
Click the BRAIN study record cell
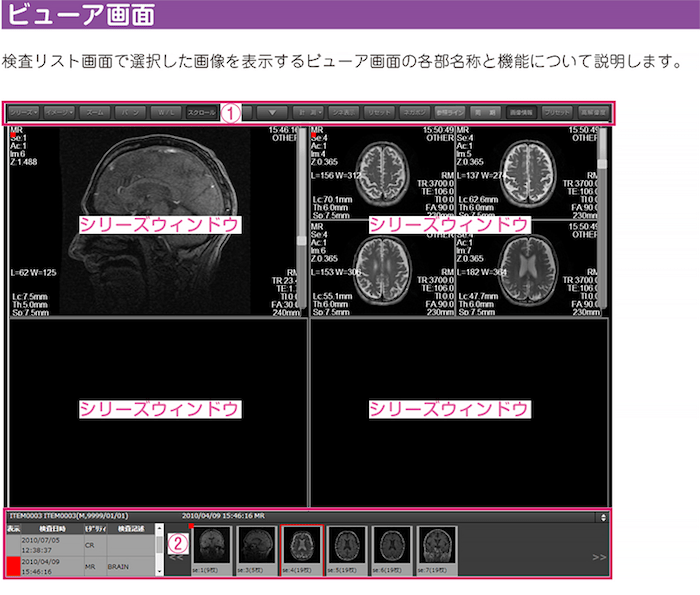[x=130, y=566]
